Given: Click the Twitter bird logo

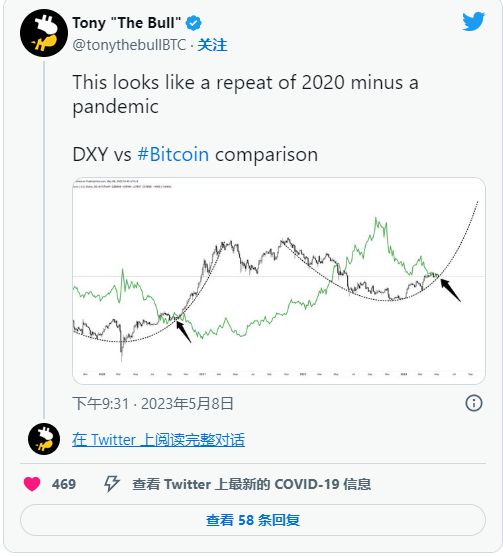Looking at the screenshot, I should pos(474,22).
